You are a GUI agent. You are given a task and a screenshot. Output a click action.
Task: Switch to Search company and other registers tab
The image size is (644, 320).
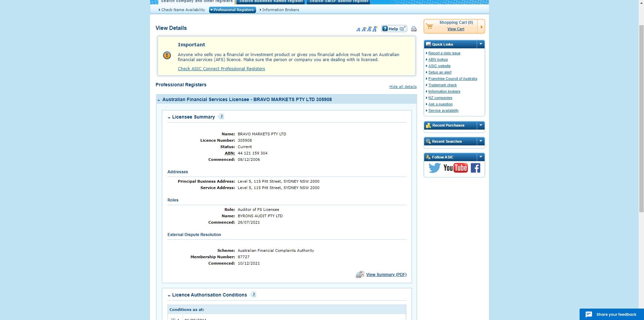(196, 2)
